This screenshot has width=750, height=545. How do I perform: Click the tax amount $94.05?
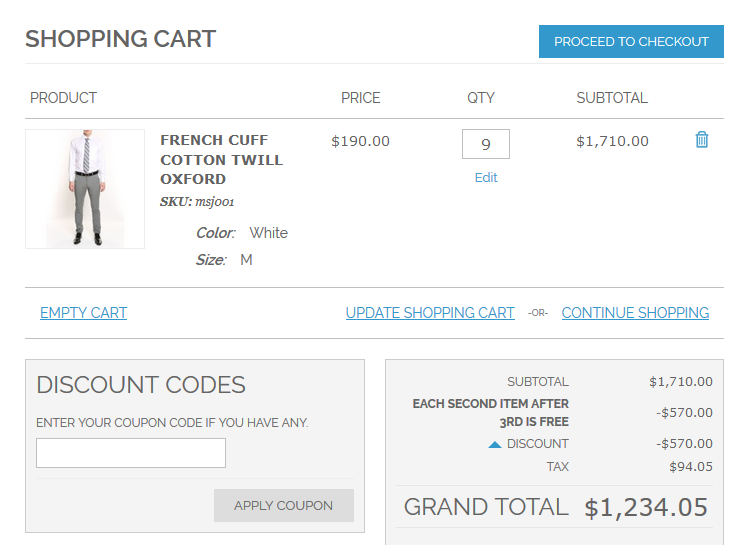tap(691, 467)
